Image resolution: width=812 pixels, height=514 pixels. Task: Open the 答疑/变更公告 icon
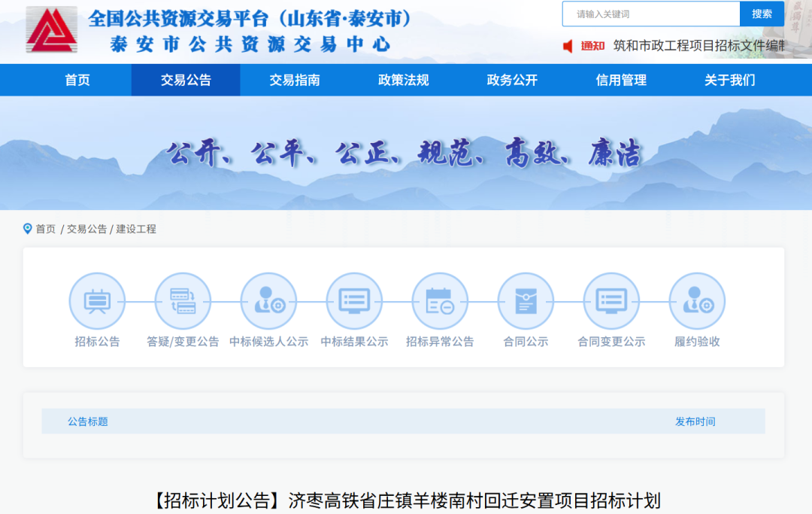coord(183,301)
